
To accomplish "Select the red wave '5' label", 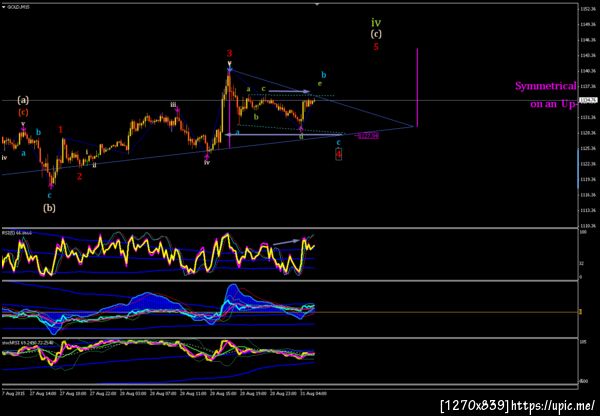I will coord(376,47).
